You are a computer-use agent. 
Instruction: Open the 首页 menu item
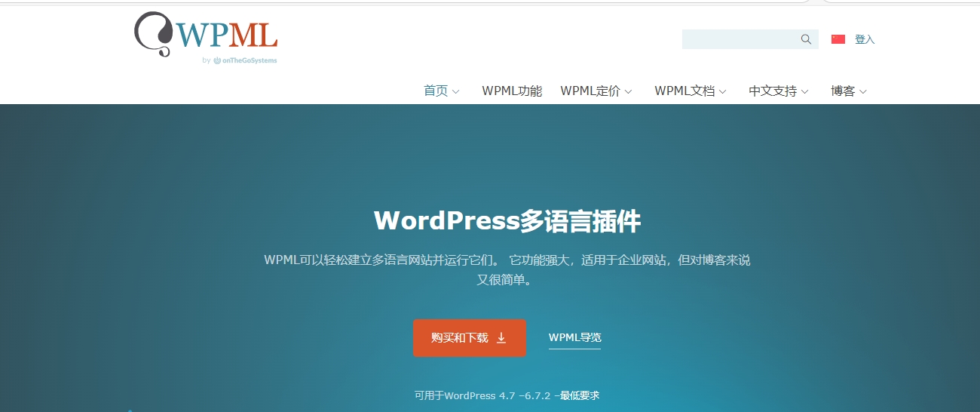coord(436,91)
